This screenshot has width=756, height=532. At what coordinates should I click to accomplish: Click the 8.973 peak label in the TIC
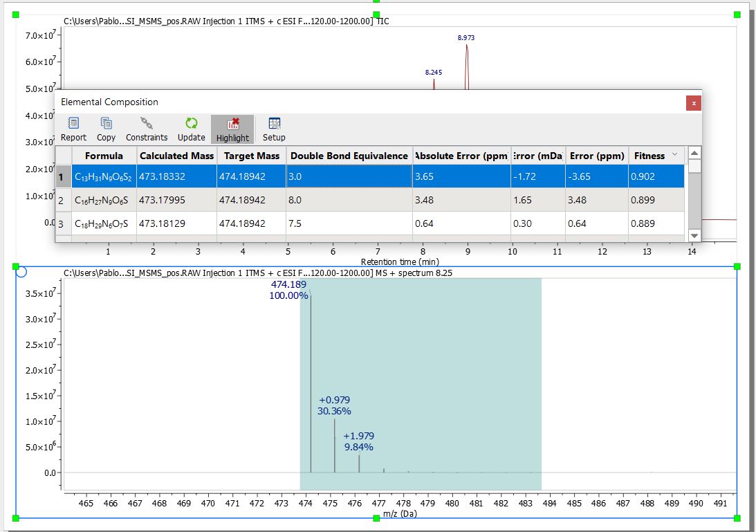point(465,37)
